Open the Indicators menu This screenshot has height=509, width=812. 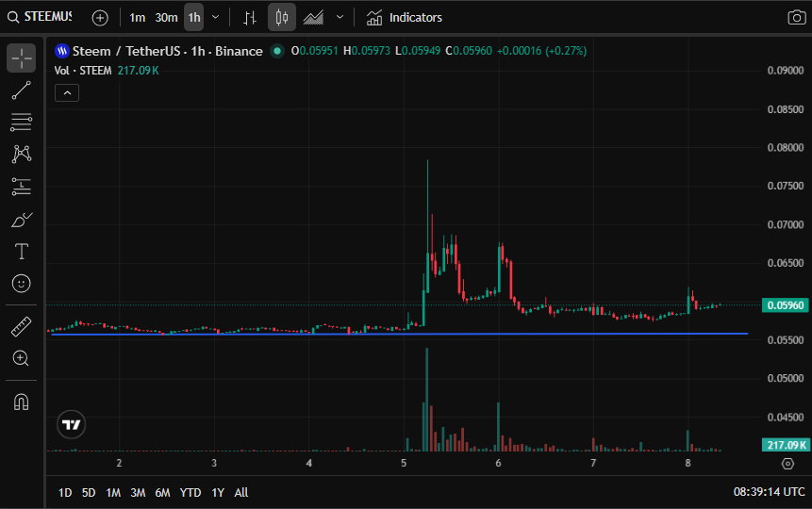click(x=405, y=18)
